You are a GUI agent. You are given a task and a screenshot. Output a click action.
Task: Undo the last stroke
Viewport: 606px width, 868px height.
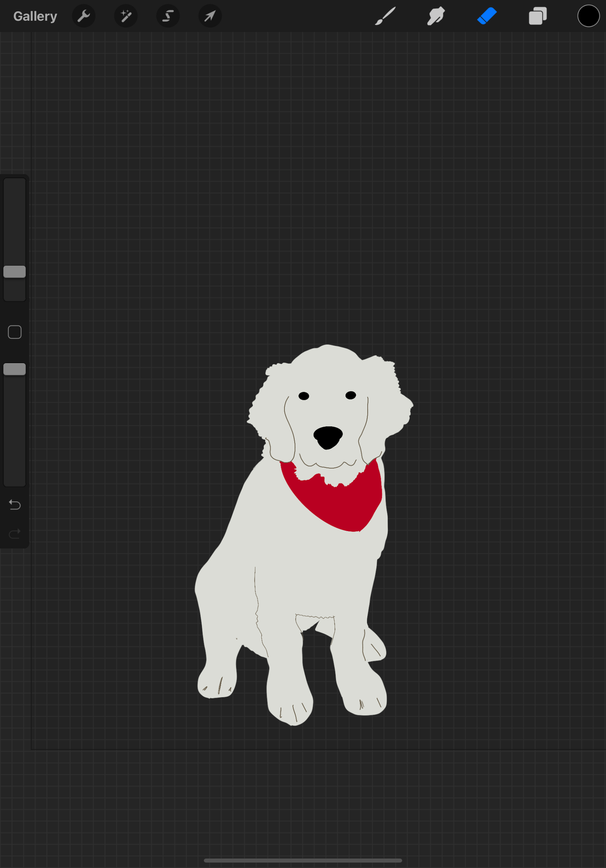coord(15,505)
